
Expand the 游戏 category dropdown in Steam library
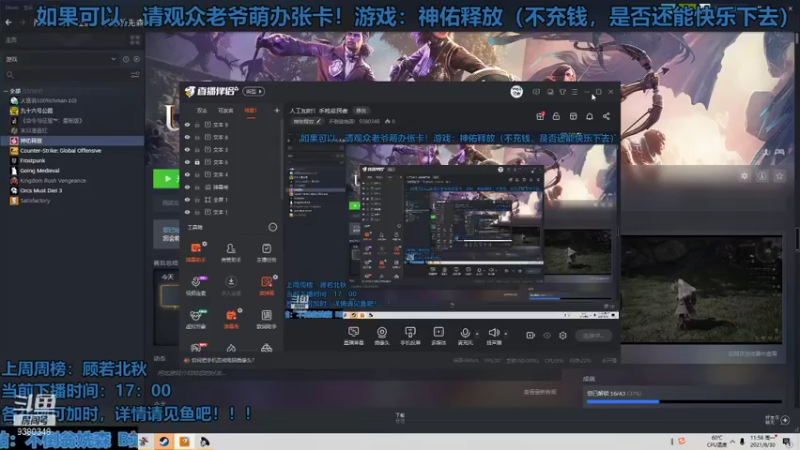click(113, 59)
